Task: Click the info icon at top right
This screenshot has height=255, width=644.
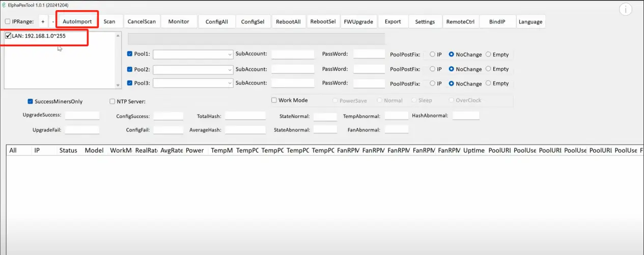Action: coord(625,9)
